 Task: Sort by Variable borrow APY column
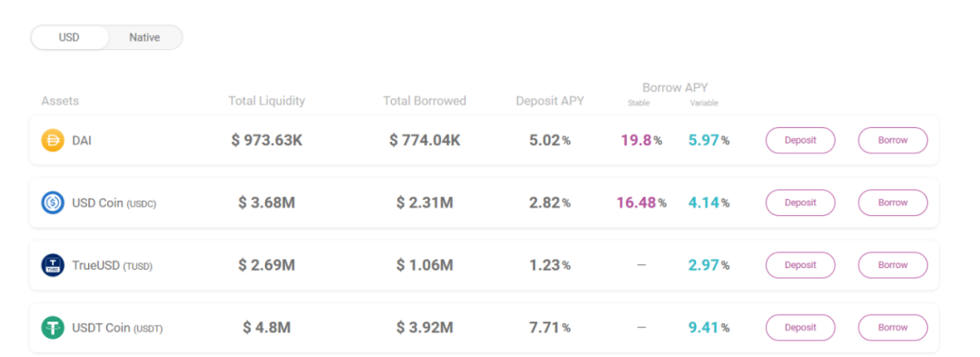tap(704, 104)
